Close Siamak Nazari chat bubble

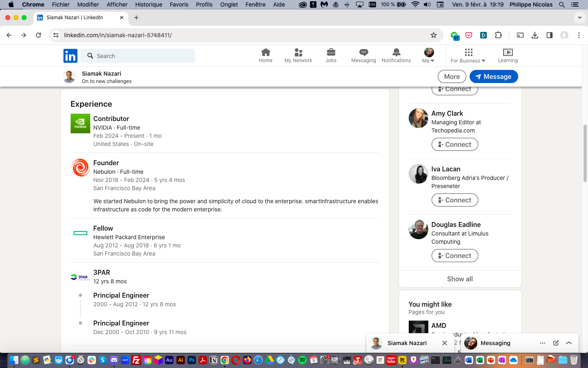coord(445,343)
